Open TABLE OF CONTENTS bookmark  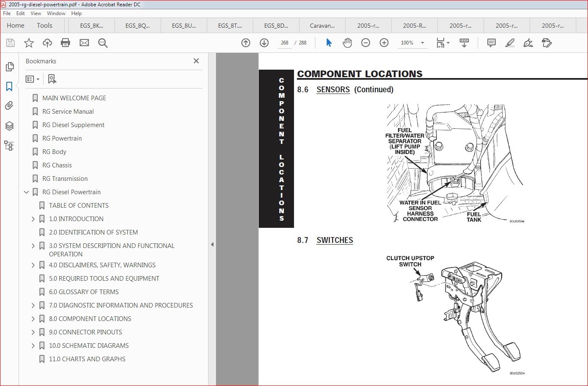click(x=79, y=206)
